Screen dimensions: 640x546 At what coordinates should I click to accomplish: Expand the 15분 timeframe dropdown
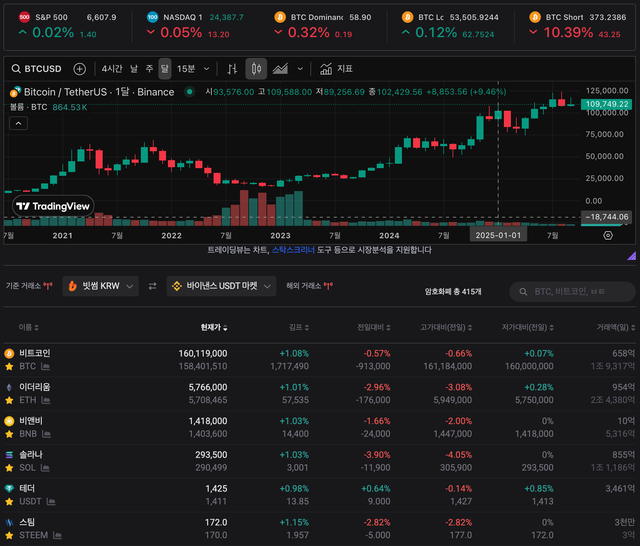[190, 69]
